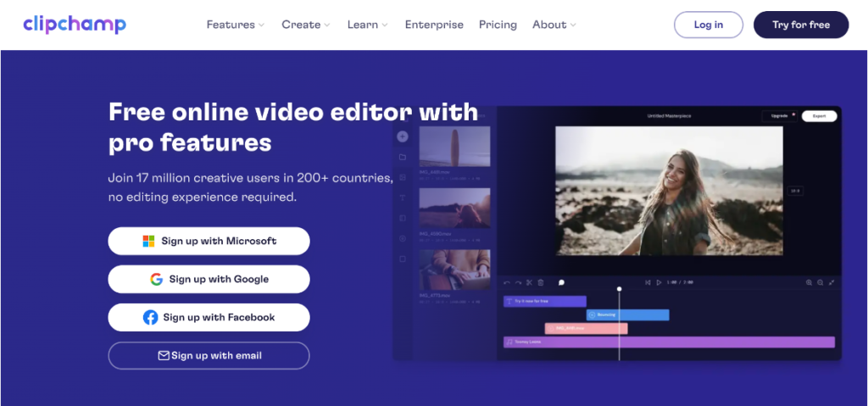
Task: Sign up with Google
Action: click(209, 279)
